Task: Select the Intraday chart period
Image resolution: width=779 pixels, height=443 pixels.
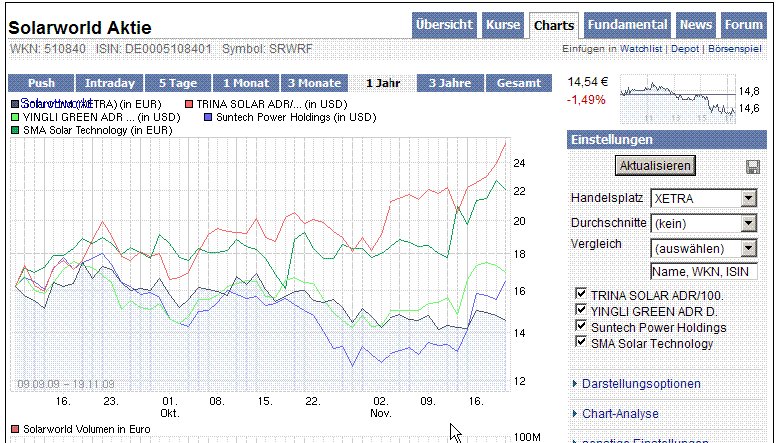Action: [x=109, y=83]
